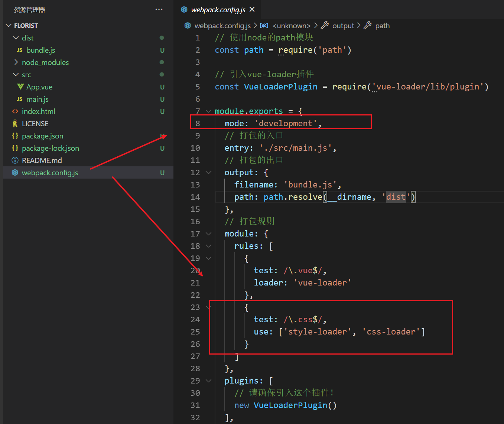
Task: Click breadcrumb <unknown> segment
Action: tap(291, 26)
